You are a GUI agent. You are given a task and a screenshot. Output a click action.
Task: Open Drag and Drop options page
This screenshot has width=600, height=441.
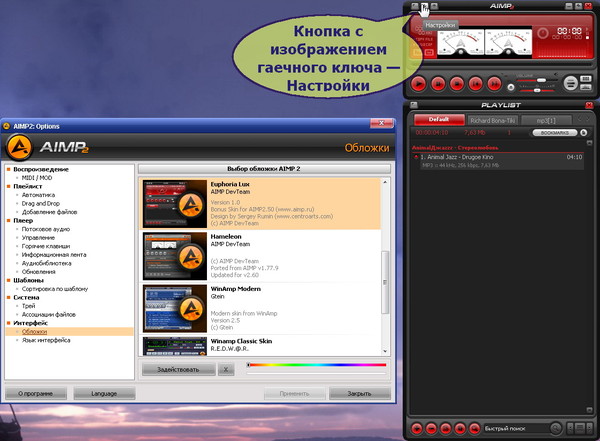(41, 203)
